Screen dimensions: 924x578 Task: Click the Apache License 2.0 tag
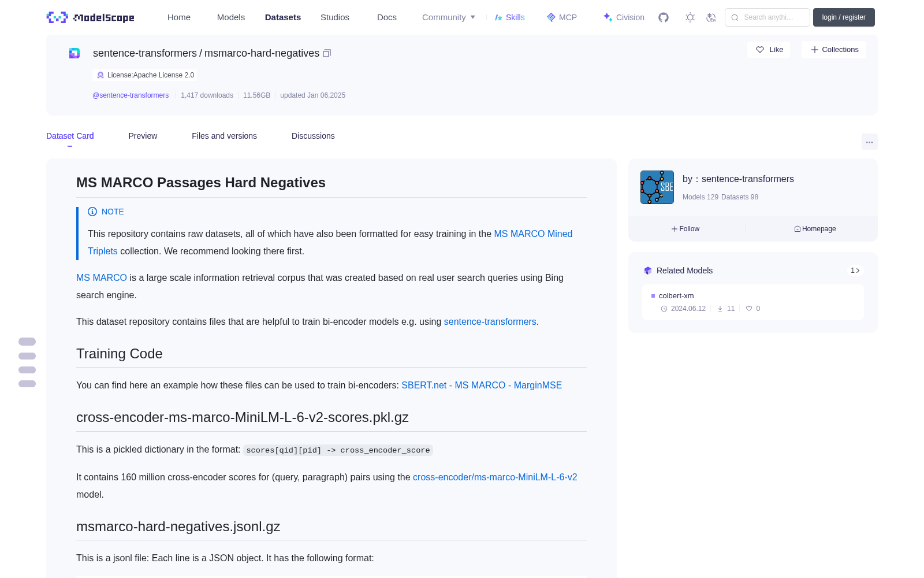click(145, 75)
